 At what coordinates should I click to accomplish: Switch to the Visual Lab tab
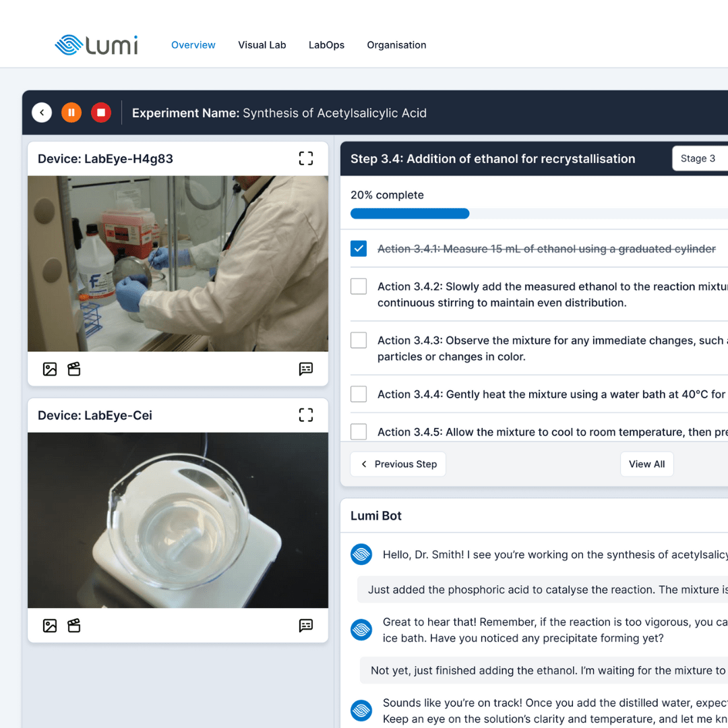(x=262, y=45)
